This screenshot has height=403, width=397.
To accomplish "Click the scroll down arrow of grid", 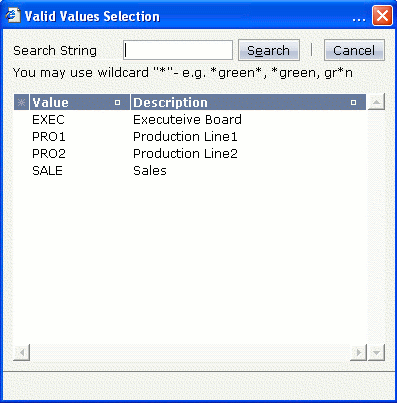I will (376, 353).
